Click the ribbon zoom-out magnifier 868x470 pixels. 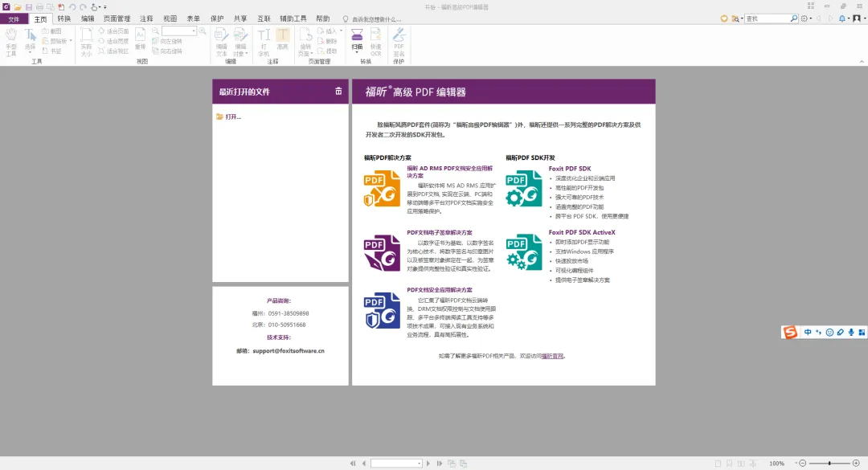pos(156,31)
